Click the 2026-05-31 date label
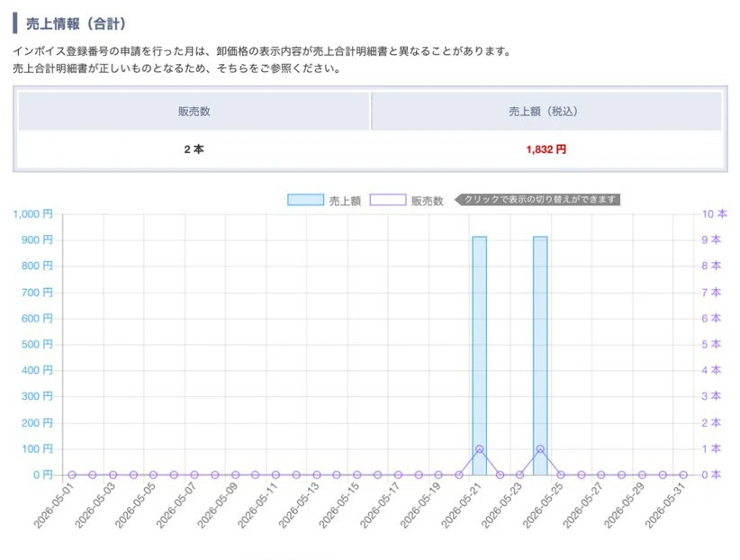Image resolution: width=740 pixels, height=560 pixels. pos(665,505)
